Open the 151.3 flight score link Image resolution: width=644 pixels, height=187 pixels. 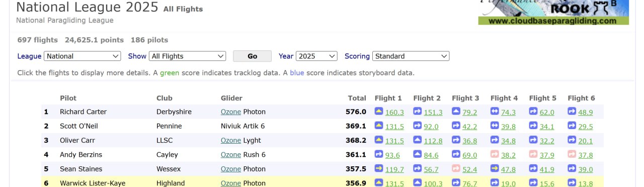tap(433, 112)
